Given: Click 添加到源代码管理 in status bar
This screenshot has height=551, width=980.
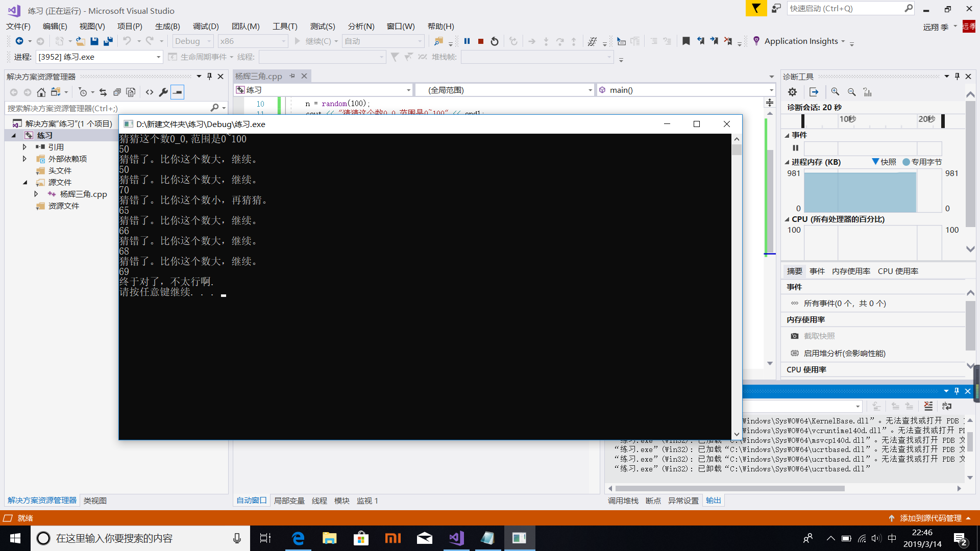Looking at the screenshot, I should 930,518.
